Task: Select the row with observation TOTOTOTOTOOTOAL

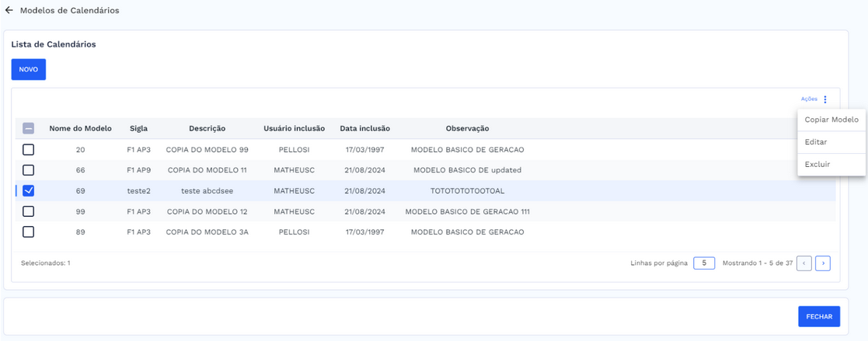Action: (x=467, y=191)
